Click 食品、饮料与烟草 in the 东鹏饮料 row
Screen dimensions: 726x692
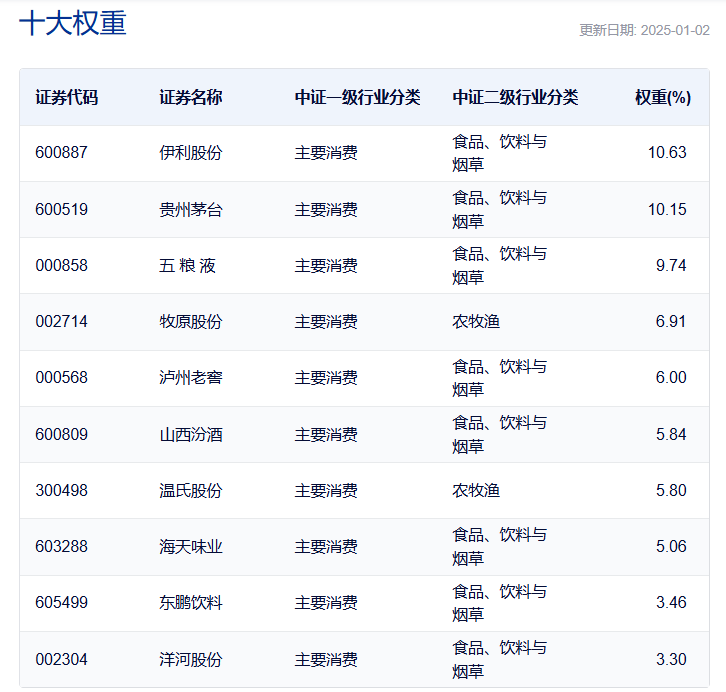point(500,603)
